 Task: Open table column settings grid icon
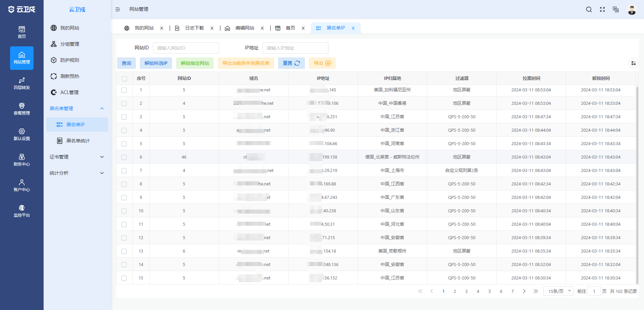point(633,63)
